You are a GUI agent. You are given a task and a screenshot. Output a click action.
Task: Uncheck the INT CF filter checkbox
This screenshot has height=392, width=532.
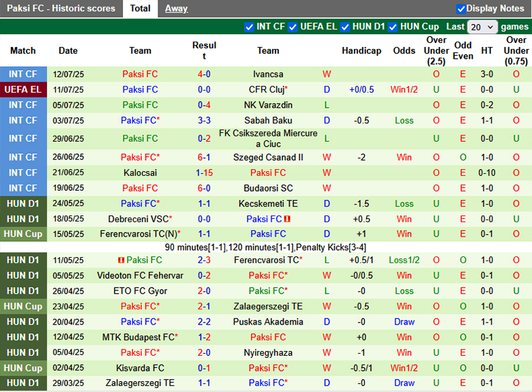(249, 27)
